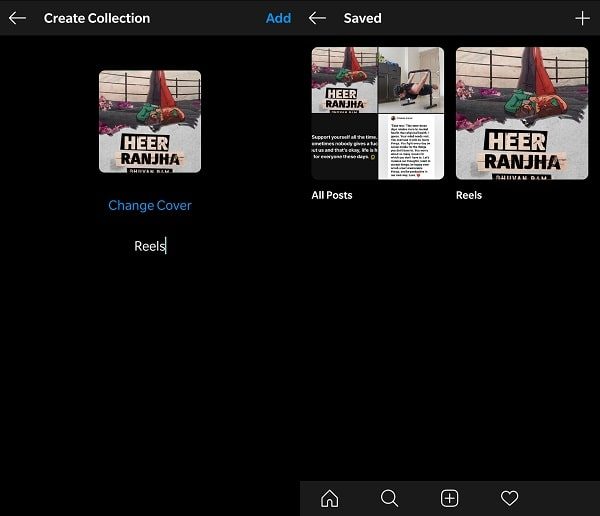This screenshot has height=516, width=600.
Task: Tap the Saved title text
Action: (x=362, y=18)
